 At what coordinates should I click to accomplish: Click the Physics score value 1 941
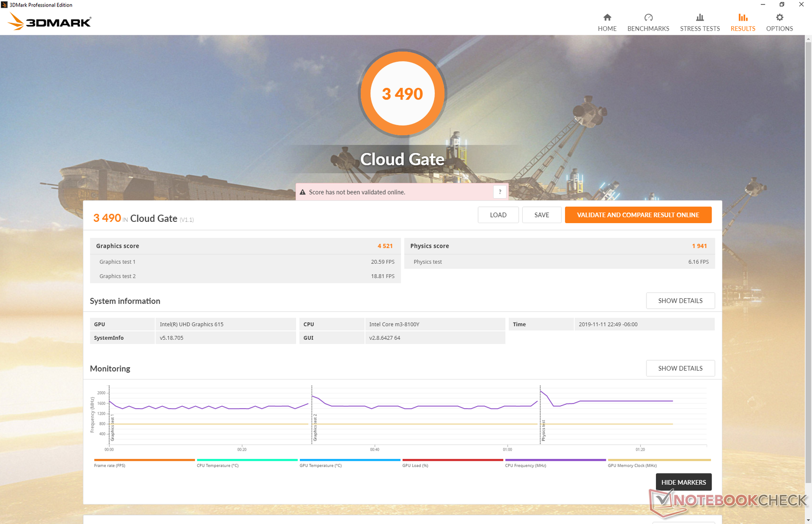[x=699, y=246]
